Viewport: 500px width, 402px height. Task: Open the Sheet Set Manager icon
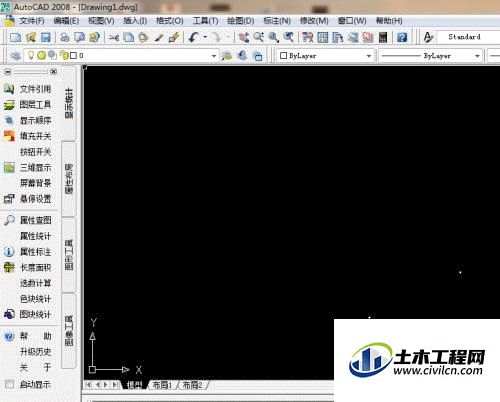[x=353, y=37]
